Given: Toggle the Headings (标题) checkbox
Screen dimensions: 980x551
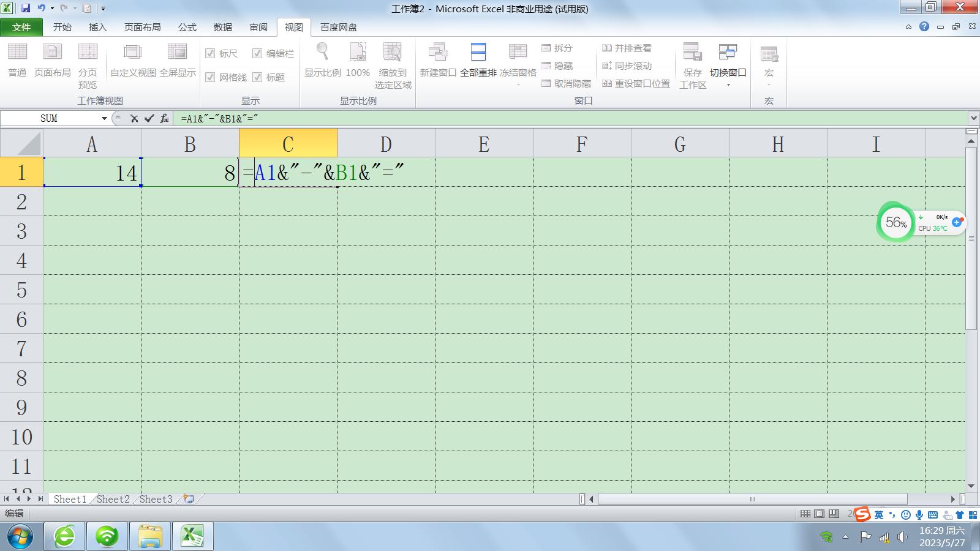Looking at the screenshot, I should click(257, 77).
